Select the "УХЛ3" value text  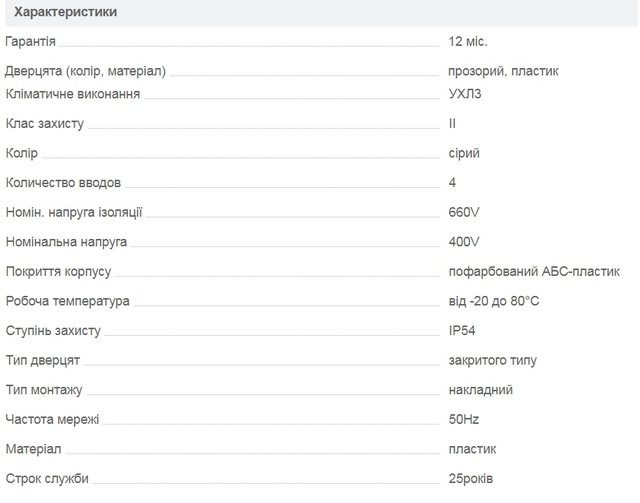467,94
